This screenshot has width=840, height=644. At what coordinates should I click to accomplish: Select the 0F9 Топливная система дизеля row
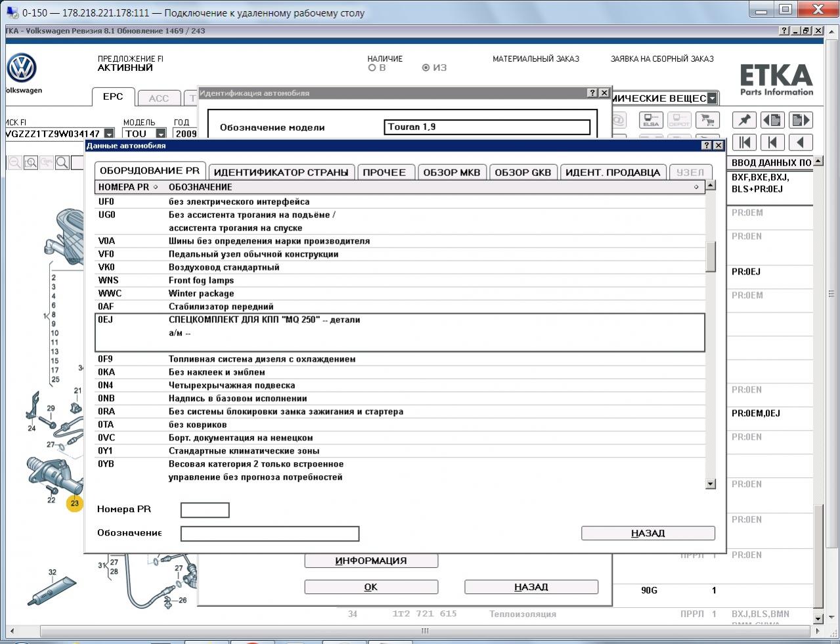tap(400, 359)
